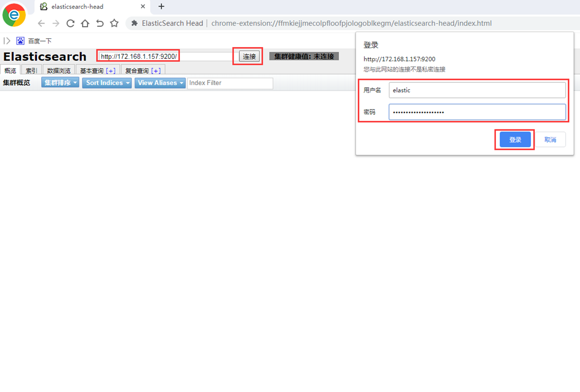Viewport: 580px width, 392px height.
Task: Switch to the 索引 tab
Action: click(x=31, y=70)
